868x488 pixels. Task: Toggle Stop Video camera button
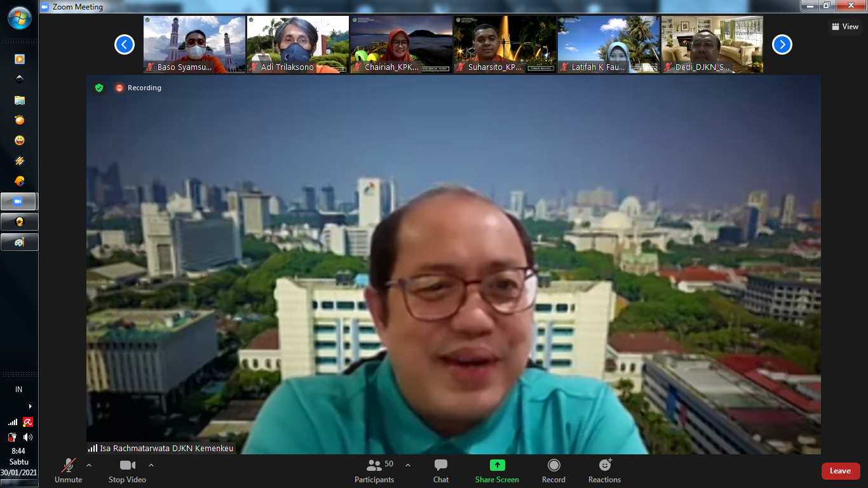pos(127,471)
